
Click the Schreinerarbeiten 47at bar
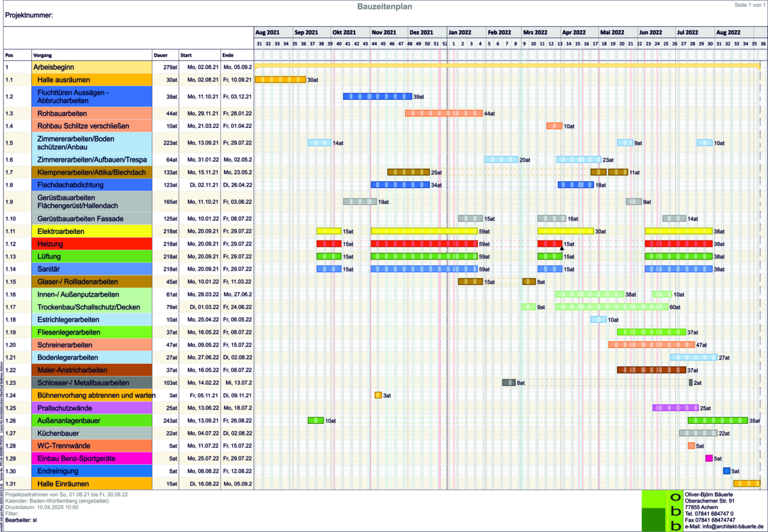[x=651, y=345]
